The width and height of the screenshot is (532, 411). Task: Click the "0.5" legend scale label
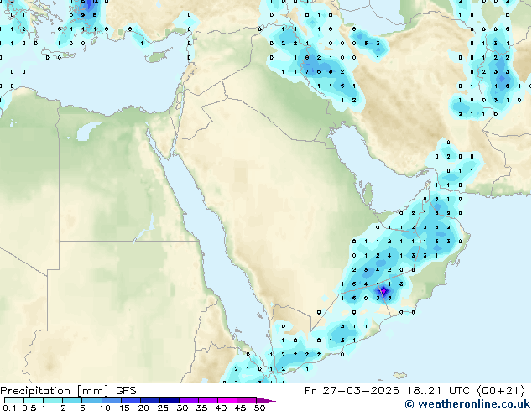(x=29, y=408)
